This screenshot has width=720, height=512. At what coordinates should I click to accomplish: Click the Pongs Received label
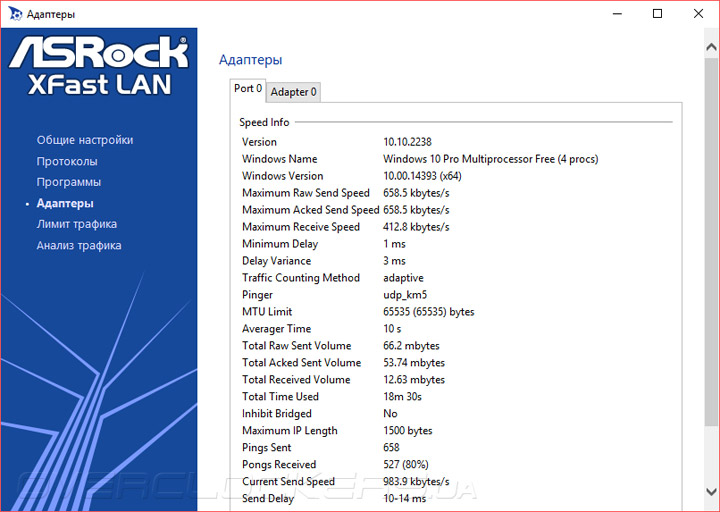[x=279, y=465]
